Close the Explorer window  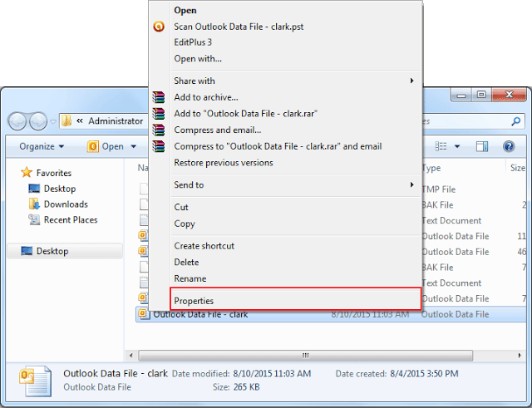[509, 94]
